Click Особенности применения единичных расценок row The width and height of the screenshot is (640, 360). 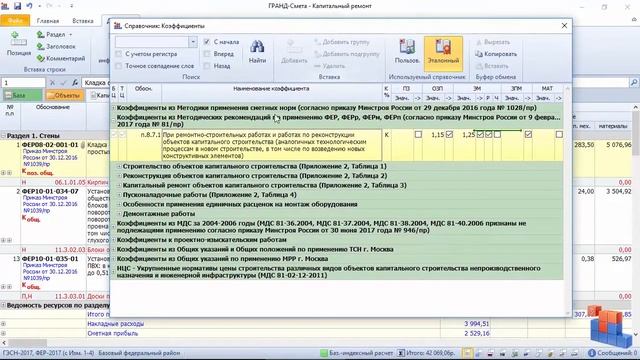click(240, 204)
